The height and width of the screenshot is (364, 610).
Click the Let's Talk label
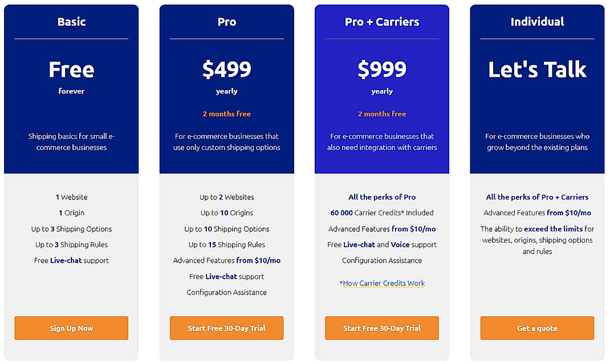[x=537, y=69]
